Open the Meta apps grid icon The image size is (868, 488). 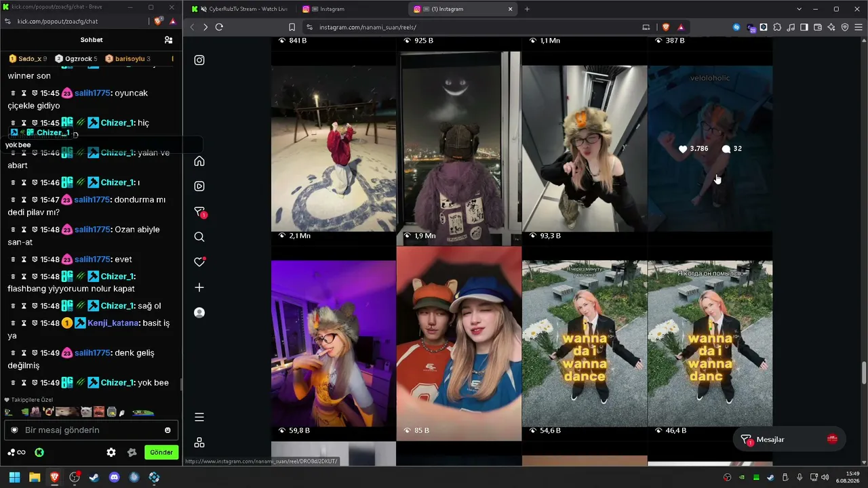click(x=199, y=443)
